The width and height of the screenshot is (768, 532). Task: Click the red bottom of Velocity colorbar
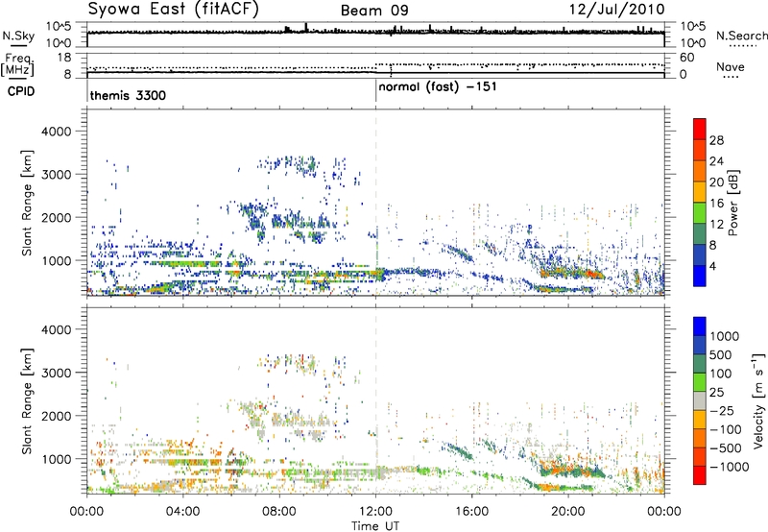(700, 475)
